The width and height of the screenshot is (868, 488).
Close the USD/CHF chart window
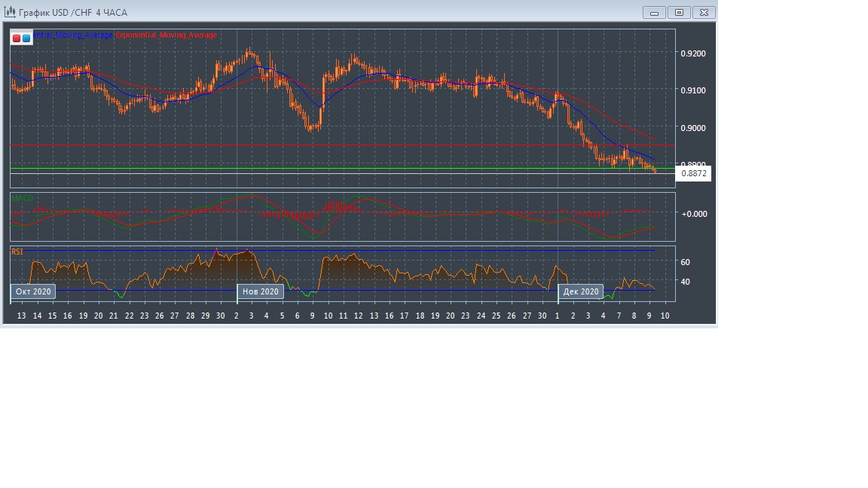(704, 12)
